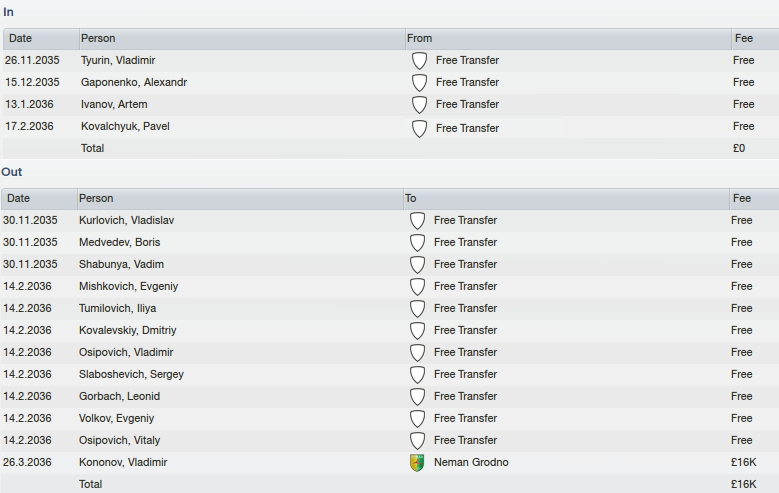The height and width of the screenshot is (493, 779).
Task: Open the Neman Grodno club link
Action: (x=471, y=462)
